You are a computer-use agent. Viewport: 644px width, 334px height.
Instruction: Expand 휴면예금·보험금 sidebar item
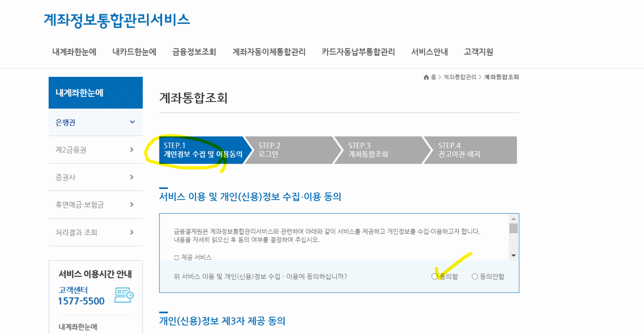click(96, 205)
